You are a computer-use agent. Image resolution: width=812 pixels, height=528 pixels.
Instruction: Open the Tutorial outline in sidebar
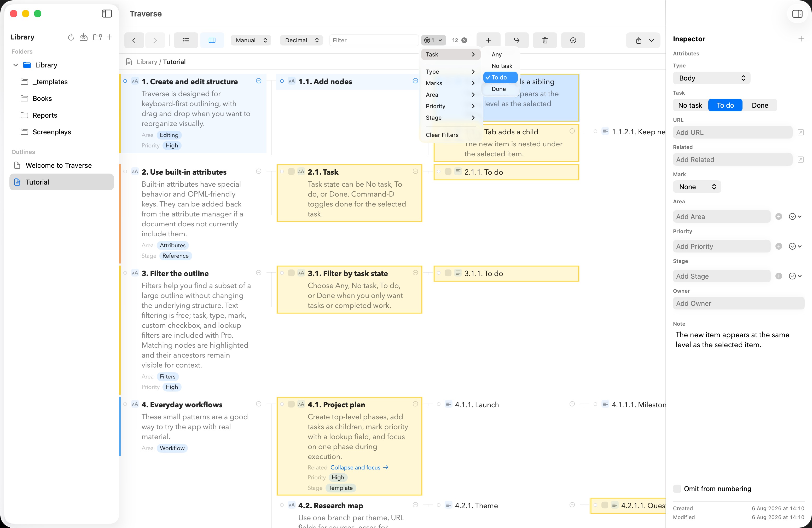pyautogui.click(x=61, y=182)
